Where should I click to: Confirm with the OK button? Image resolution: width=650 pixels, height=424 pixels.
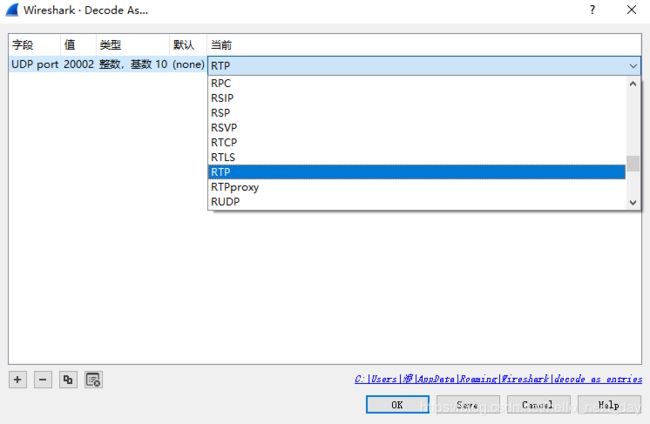pos(397,405)
